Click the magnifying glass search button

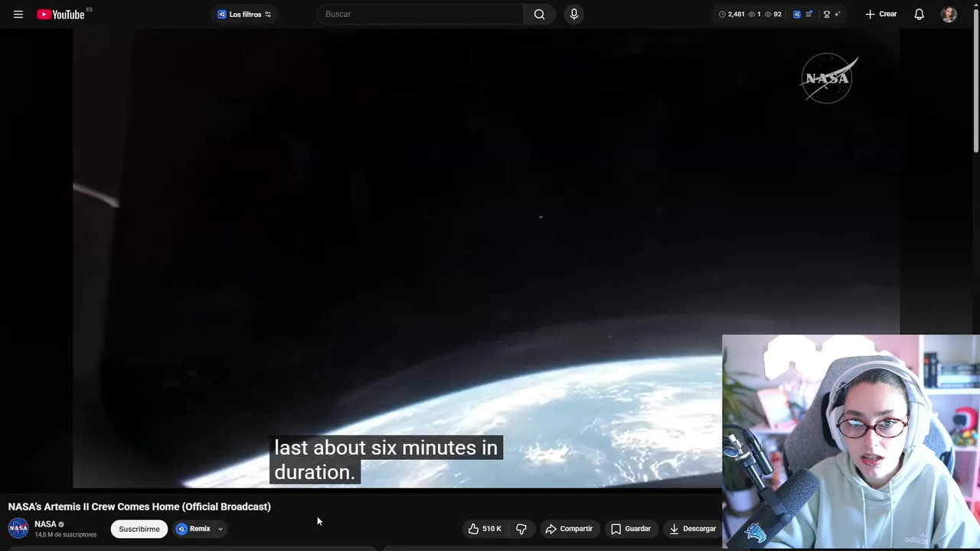pyautogui.click(x=540, y=15)
